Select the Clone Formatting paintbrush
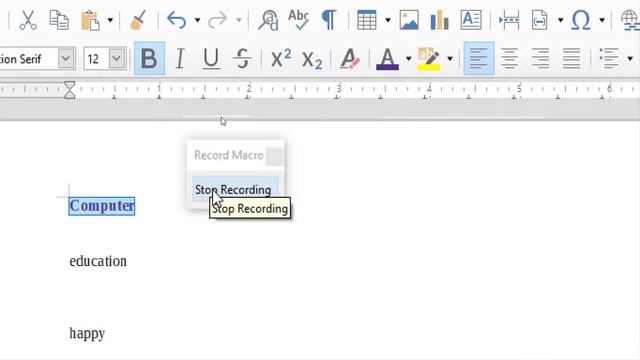Image resolution: width=640 pixels, height=360 pixels. click(x=138, y=20)
